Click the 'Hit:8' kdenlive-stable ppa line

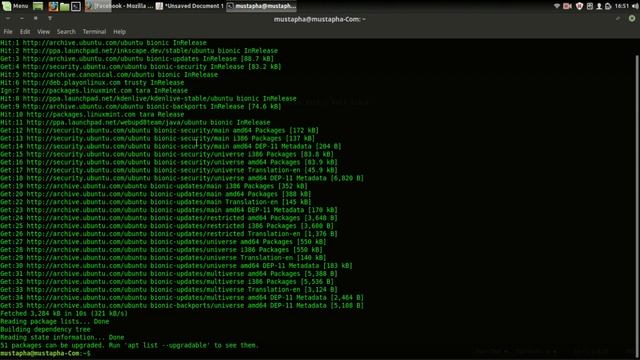(x=148, y=98)
